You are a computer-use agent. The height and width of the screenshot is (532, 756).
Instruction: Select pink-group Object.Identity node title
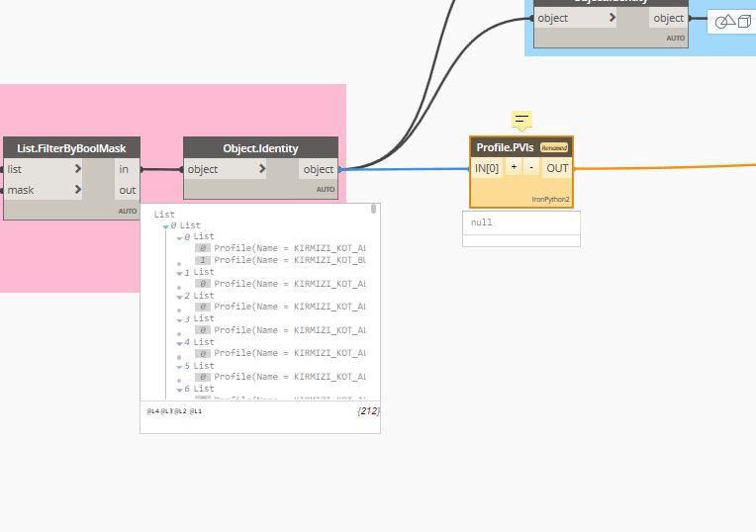pyautogui.click(x=260, y=148)
